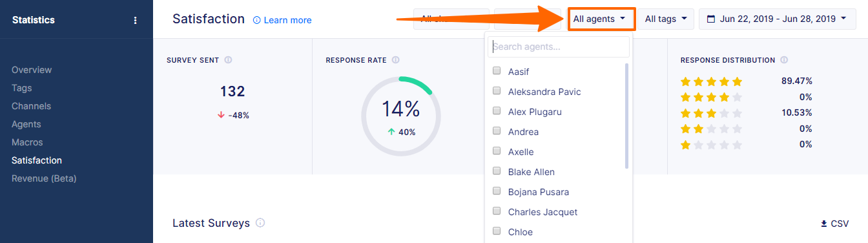Screen dimensions: 868x243
Task: Enable the Charles Jacquet checkbox
Action: 497,211
